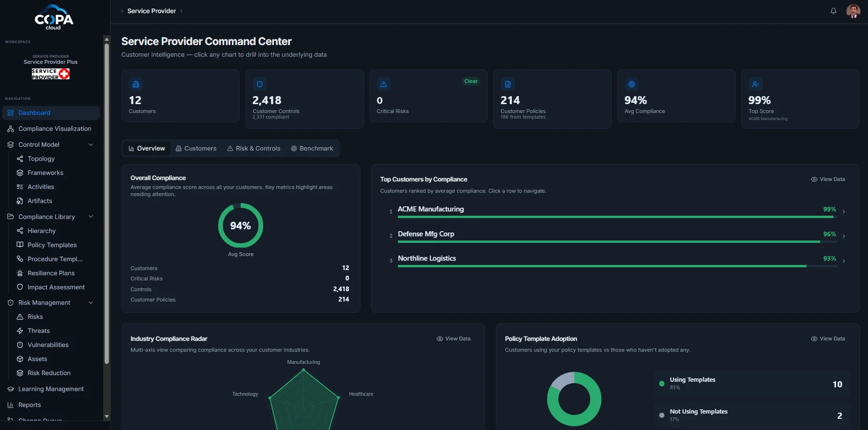
Task: Click the Avg Compliance target icon
Action: [x=632, y=84]
